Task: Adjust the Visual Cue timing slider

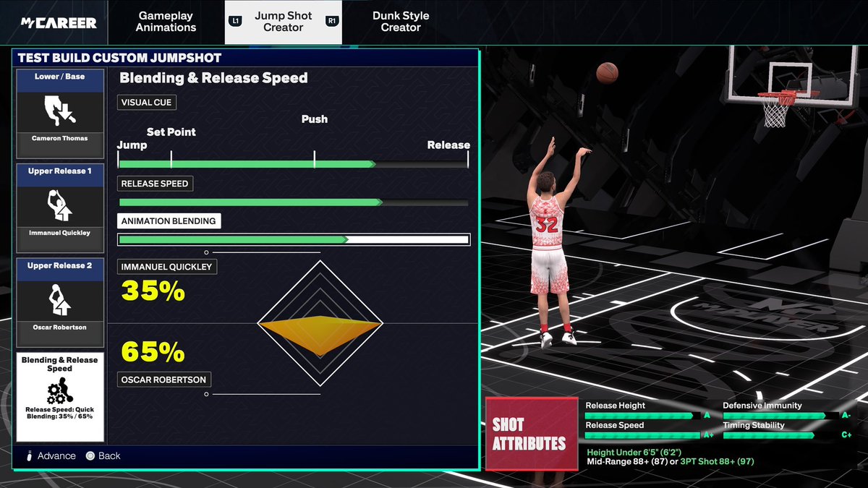Action: coord(294,164)
